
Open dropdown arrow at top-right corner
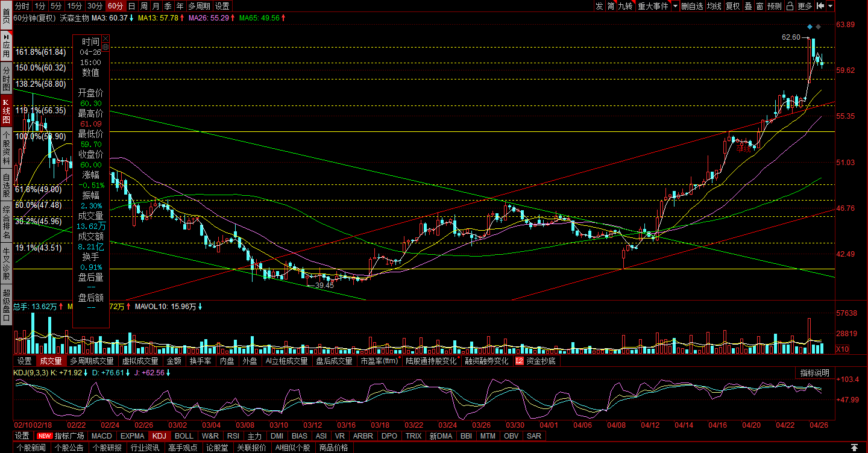pos(831,6)
